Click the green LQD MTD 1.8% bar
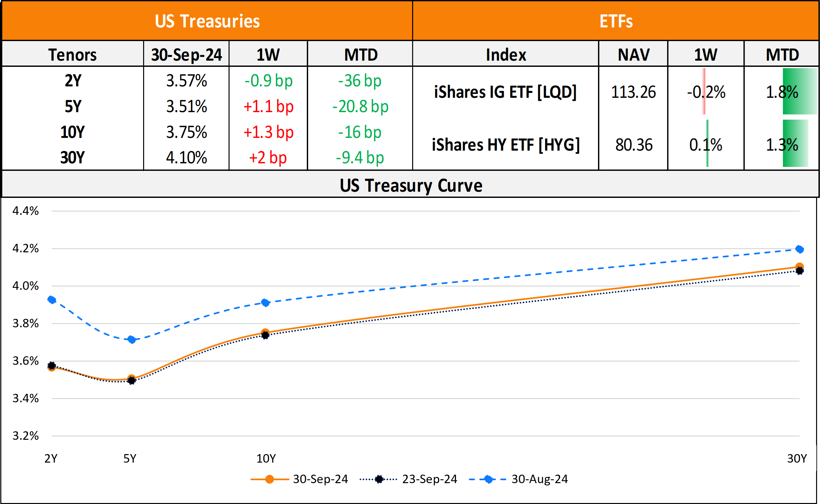 [799, 92]
